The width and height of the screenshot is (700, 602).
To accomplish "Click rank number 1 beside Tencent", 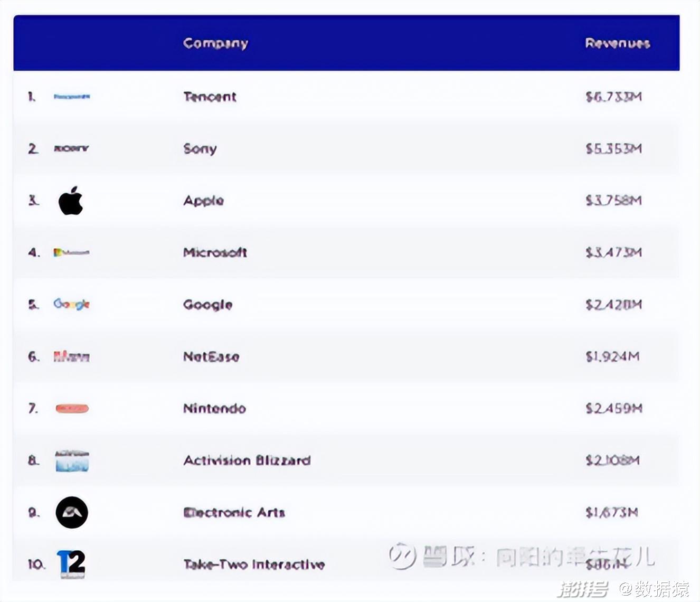I will tap(32, 97).
